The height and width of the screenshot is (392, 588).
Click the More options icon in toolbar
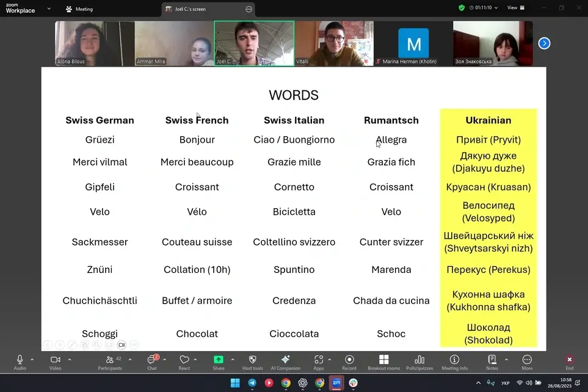pos(527,360)
